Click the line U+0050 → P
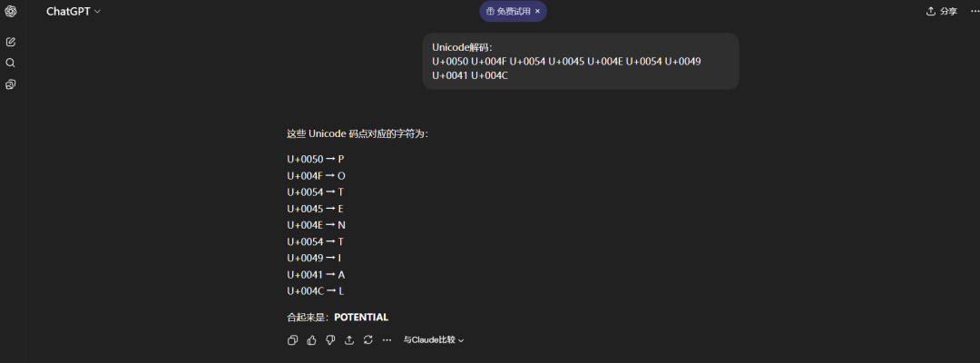Screen dimensions: 980x363 tap(316, 159)
